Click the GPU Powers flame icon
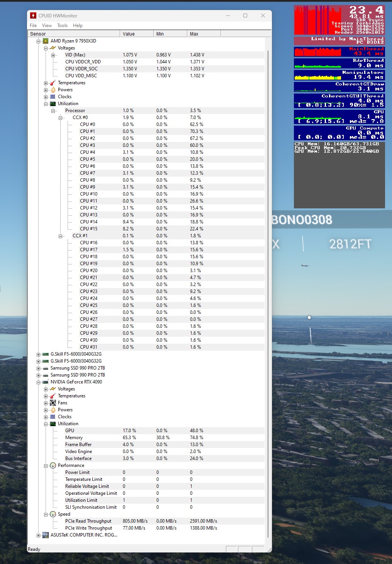This screenshot has width=392, height=564. 53,410
